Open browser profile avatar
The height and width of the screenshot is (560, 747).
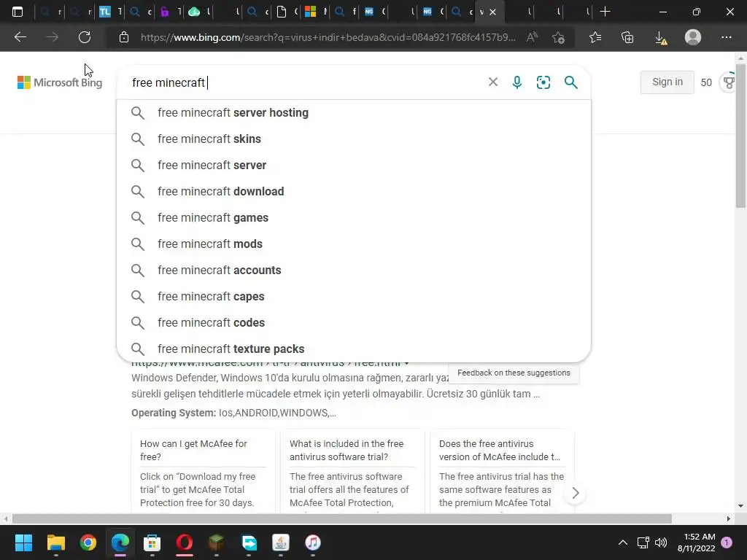tap(693, 37)
